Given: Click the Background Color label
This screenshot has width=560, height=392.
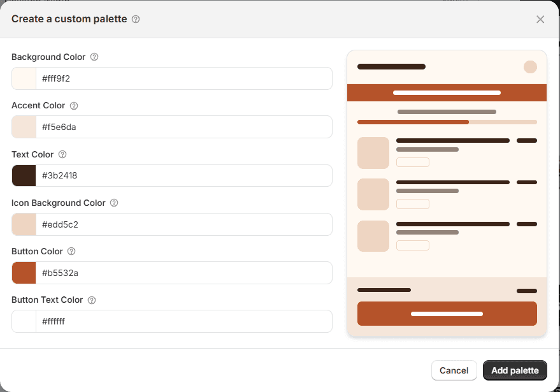Looking at the screenshot, I should (x=48, y=57).
